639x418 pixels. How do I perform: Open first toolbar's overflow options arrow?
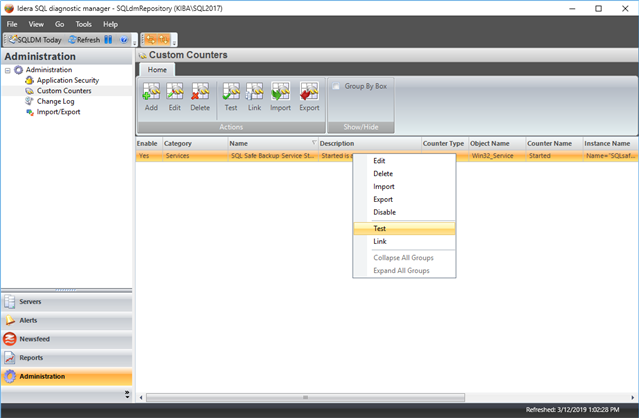134,42
